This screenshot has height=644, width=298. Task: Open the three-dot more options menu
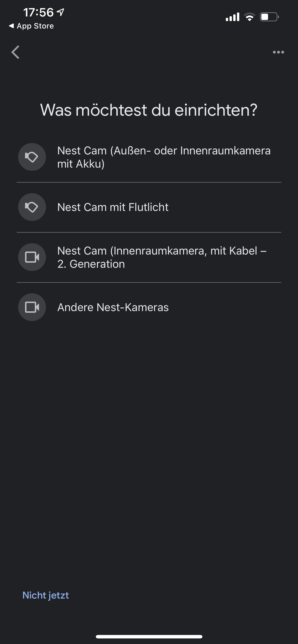278,52
